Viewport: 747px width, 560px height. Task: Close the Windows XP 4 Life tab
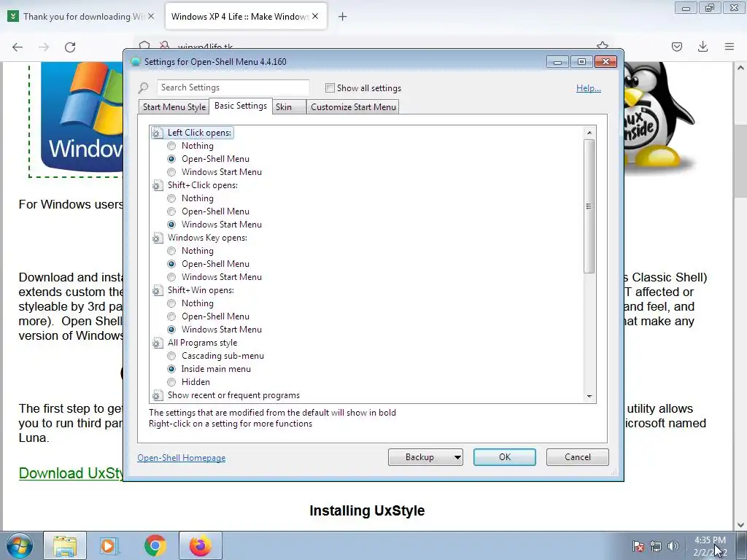315,16
